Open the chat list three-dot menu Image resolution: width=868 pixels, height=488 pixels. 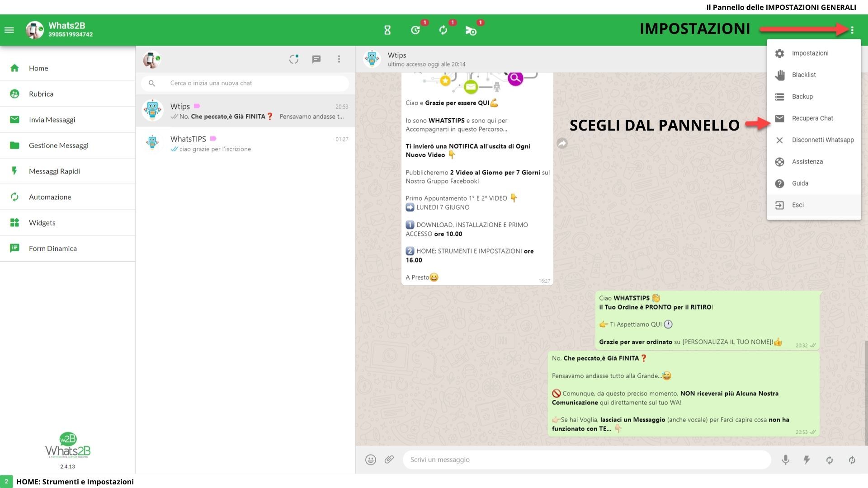[339, 59]
